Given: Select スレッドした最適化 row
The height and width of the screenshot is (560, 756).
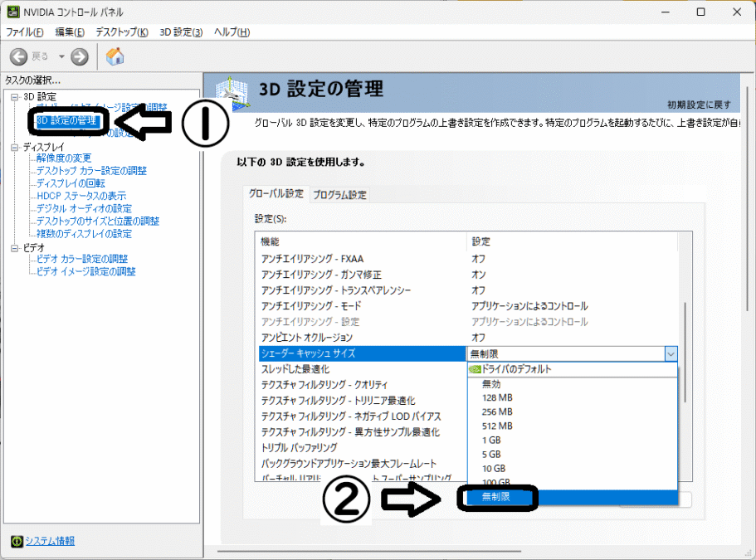Looking at the screenshot, I should point(363,369).
